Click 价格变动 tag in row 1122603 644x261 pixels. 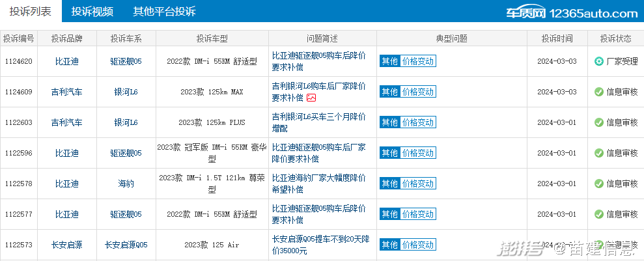click(x=417, y=122)
